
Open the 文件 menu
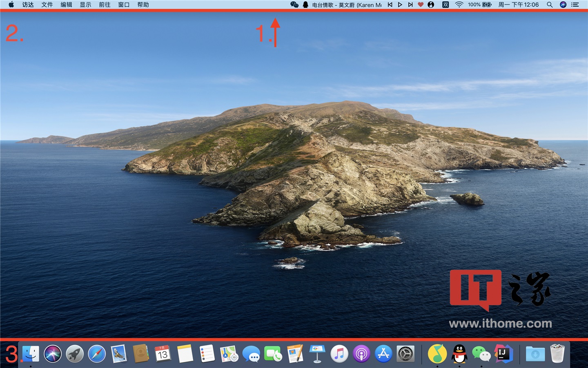(x=47, y=5)
